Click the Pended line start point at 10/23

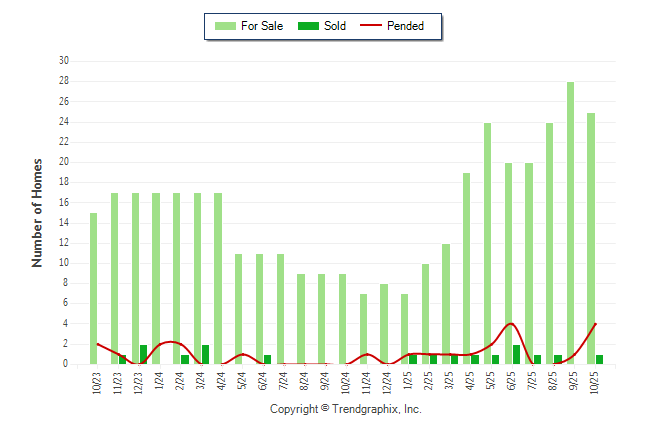[97, 344]
